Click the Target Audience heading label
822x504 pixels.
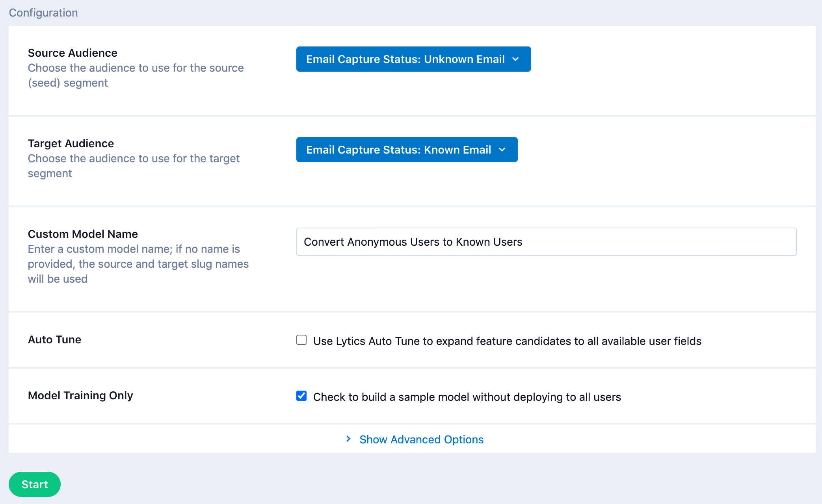[x=71, y=143]
